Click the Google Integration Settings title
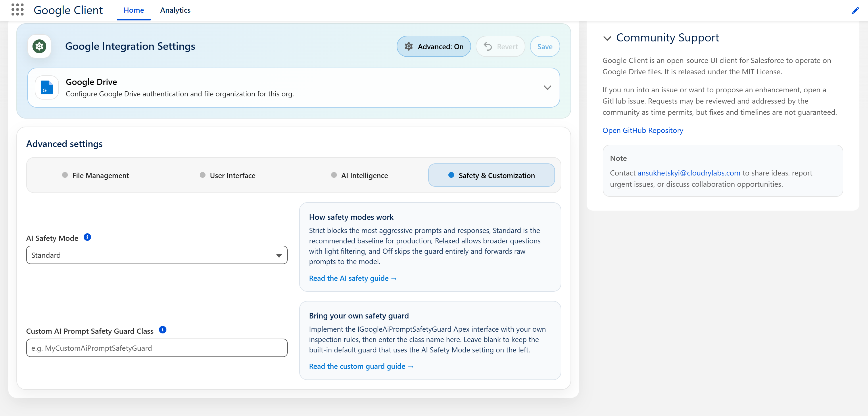 130,46
